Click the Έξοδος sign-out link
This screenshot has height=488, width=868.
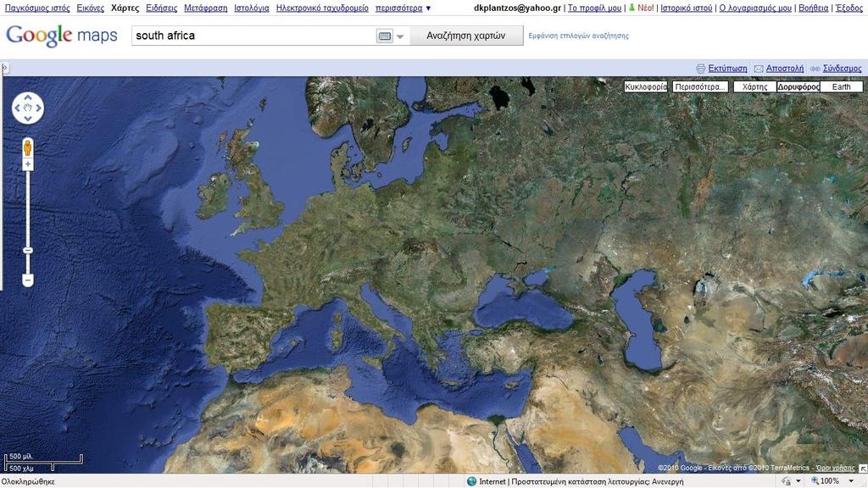[x=849, y=8]
